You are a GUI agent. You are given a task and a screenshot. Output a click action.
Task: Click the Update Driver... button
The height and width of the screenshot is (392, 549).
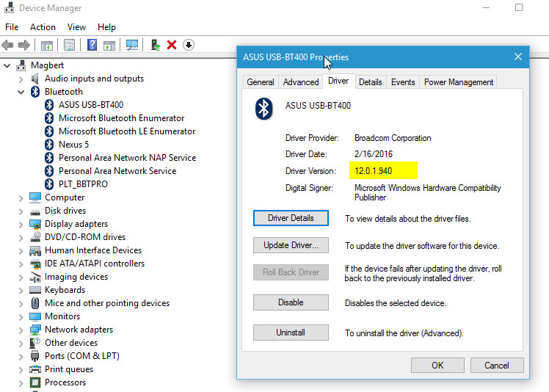[291, 245]
